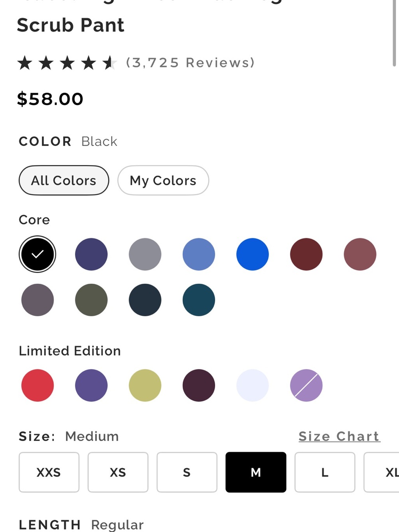Choose the navy purple Core color swatch
The image size is (399, 532).
tap(91, 254)
